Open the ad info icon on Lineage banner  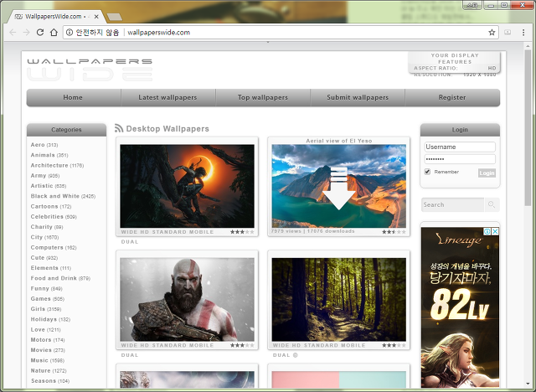pyautogui.click(x=487, y=231)
